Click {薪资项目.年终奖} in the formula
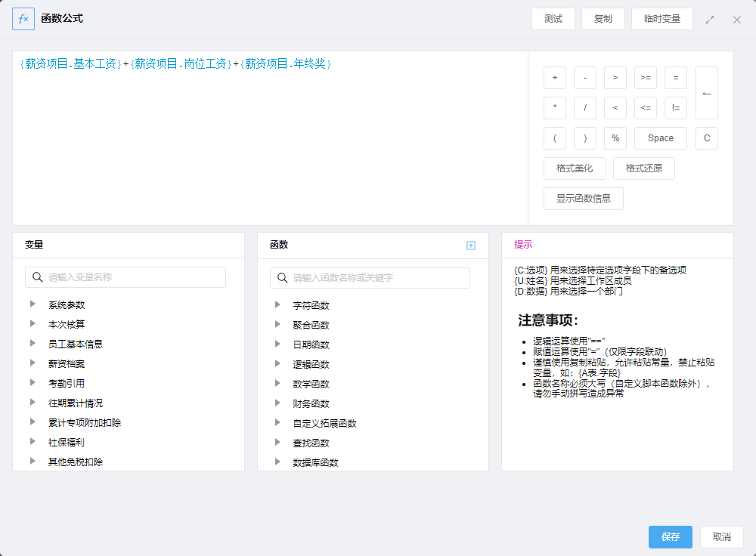Viewport: 756px width, 556px height. [x=286, y=63]
